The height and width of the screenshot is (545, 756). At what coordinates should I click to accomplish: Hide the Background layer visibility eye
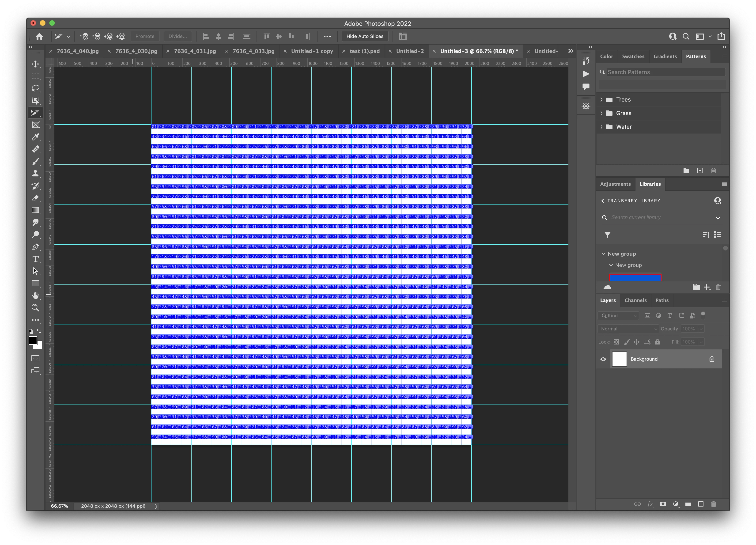(603, 359)
